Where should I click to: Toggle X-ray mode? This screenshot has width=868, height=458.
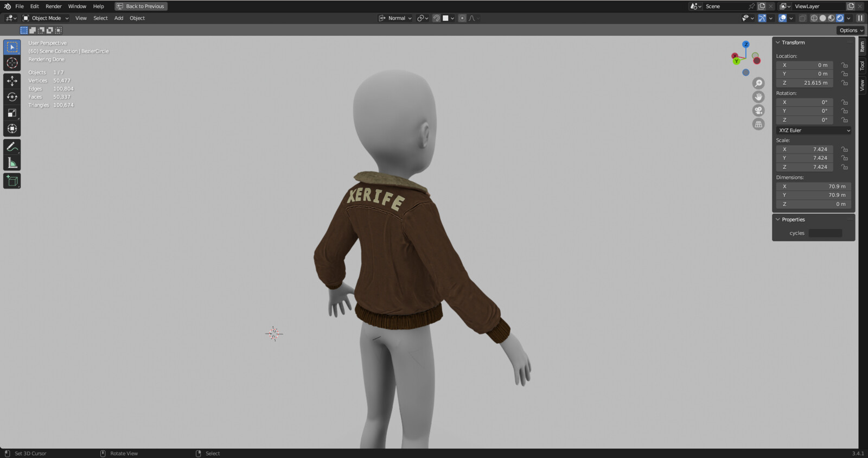tap(803, 18)
